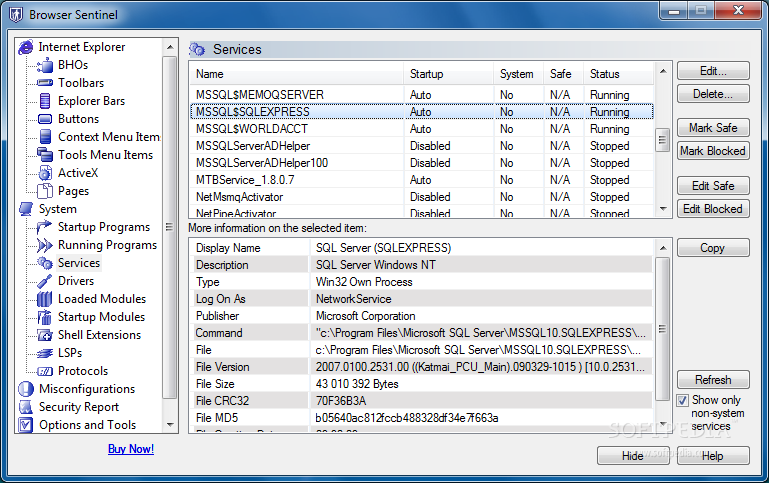Select the MSSQL$MEMOQSERVER service row
The height and width of the screenshot is (483, 769).
point(422,95)
